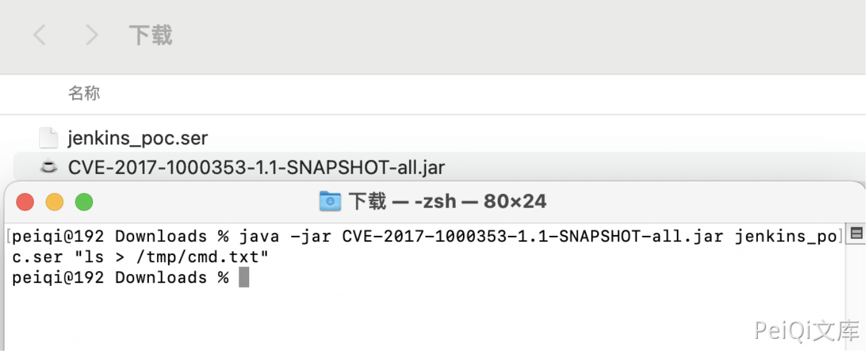The width and height of the screenshot is (868, 355).
Task: Click the '-jar' flag in the Terminal command
Action: pos(311,236)
